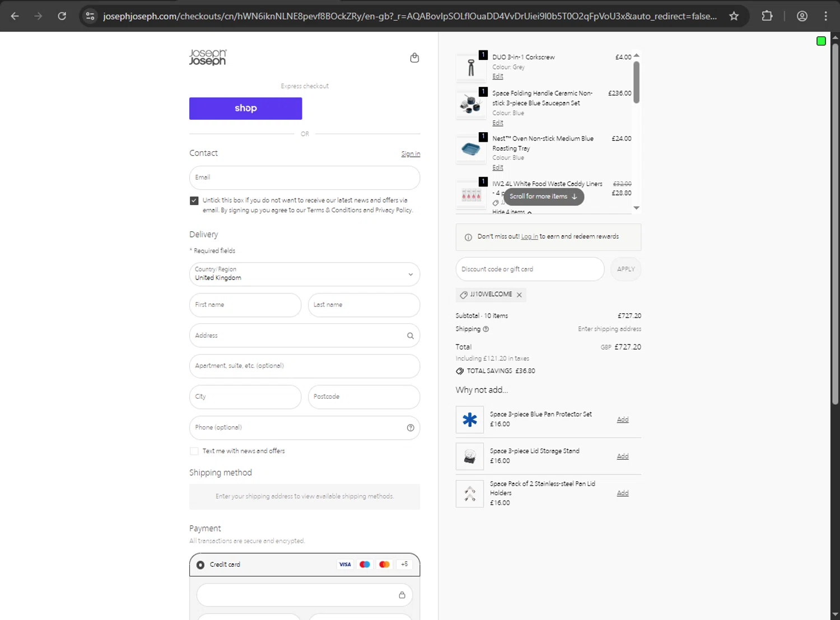
Task: Click the green extension indicator square
Action: (821, 41)
